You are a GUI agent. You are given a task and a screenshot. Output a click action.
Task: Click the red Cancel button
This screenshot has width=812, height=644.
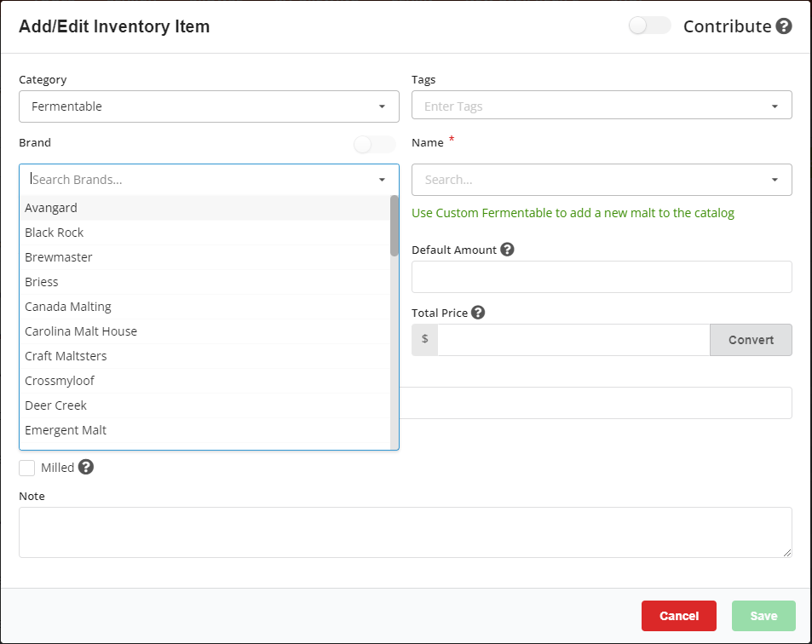click(x=678, y=616)
